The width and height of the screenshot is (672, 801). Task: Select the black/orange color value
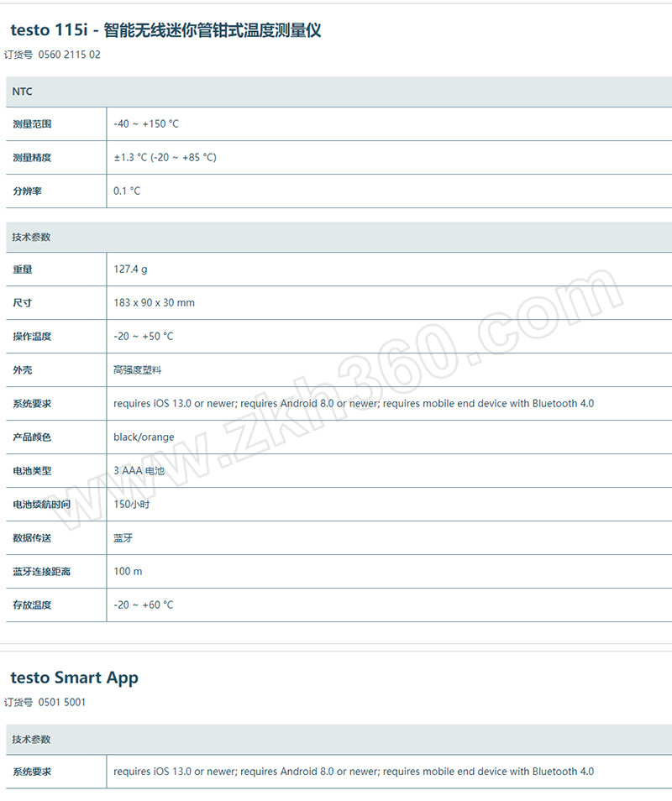pyautogui.click(x=144, y=437)
